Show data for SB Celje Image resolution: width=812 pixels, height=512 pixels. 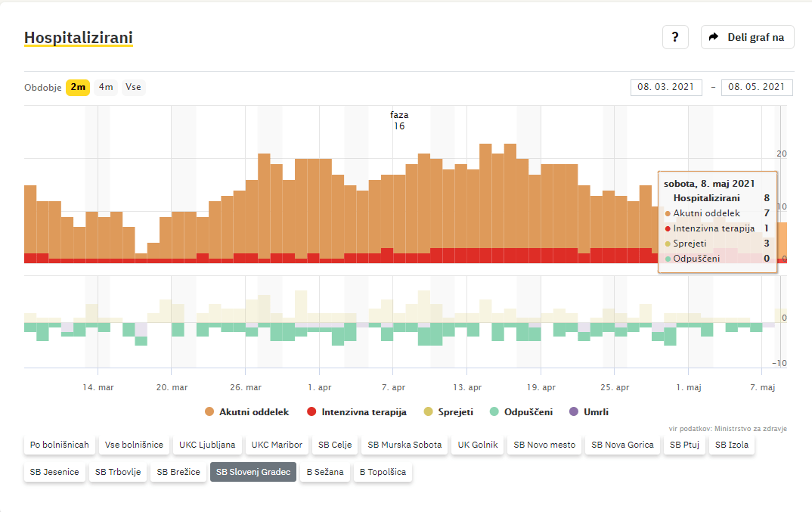point(335,445)
